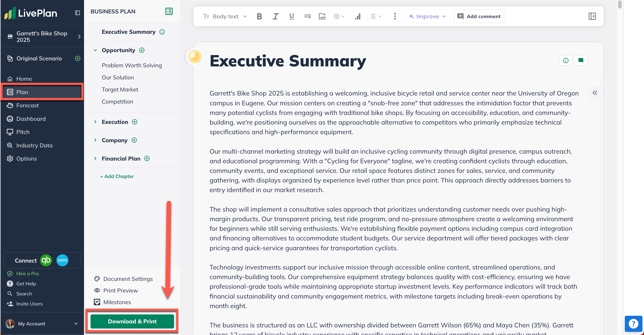This screenshot has width=644, height=335.
Task: Click the Download & Print button
Action: (132, 321)
